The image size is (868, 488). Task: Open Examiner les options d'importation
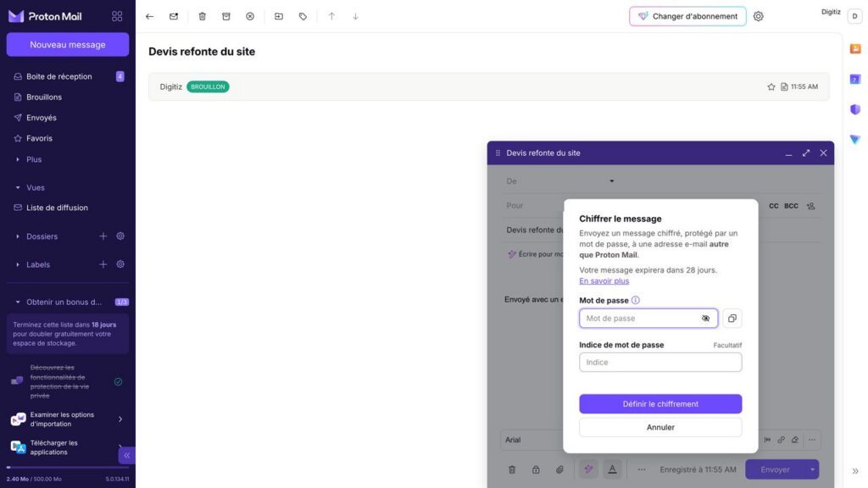tap(68, 419)
